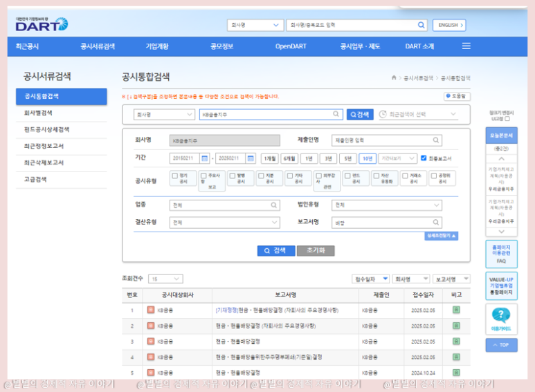Viewport: 535px width, 392px height.
Task: Check the 외부감사관련 disclosure type
Action: [x=318, y=176]
